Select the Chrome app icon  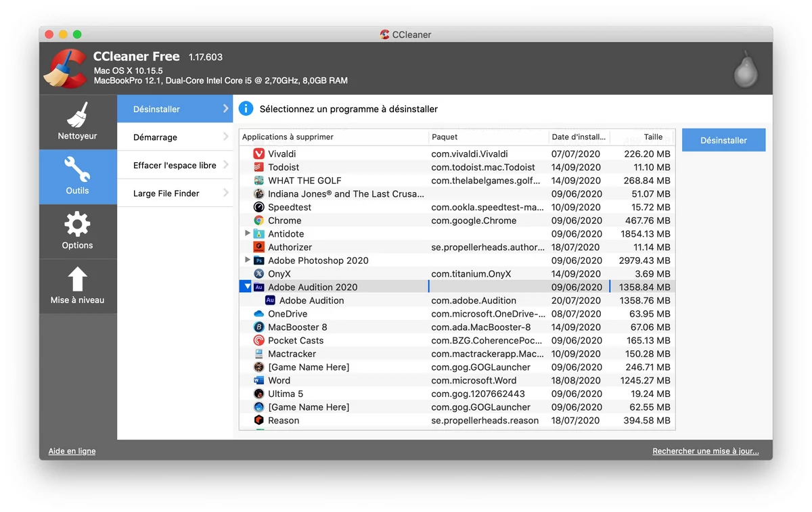(258, 220)
